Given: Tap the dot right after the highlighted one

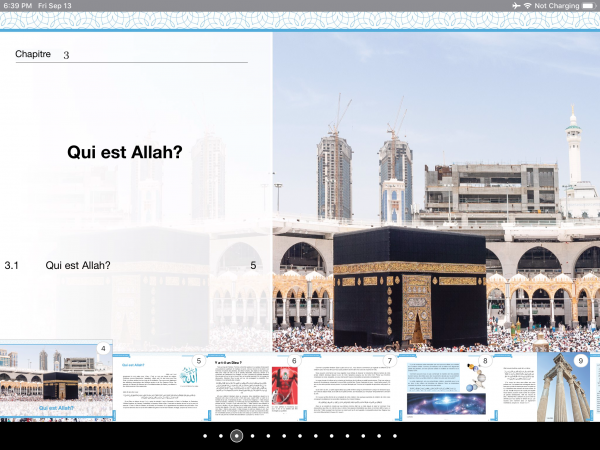Looking at the screenshot, I should [x=253, y=436].
